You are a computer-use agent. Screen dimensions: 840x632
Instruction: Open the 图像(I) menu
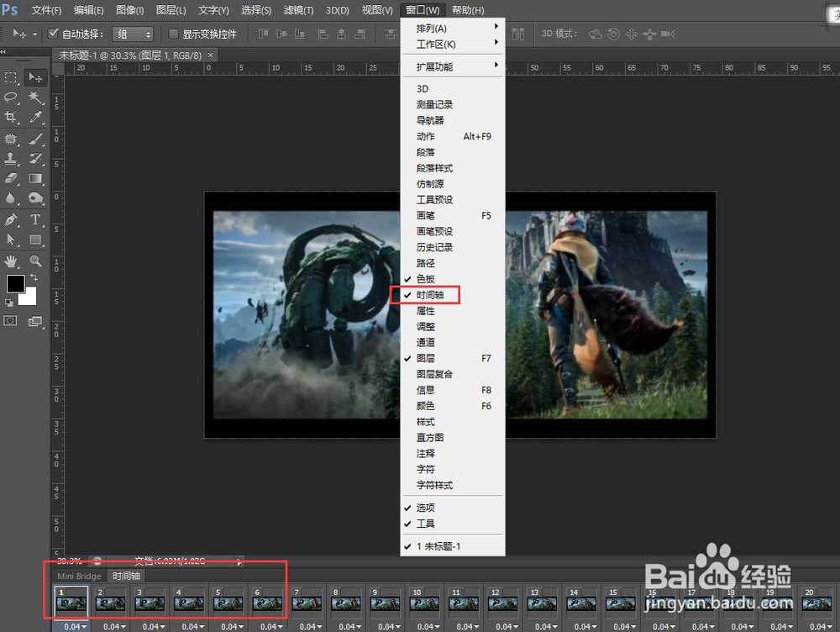pos(130,10)
